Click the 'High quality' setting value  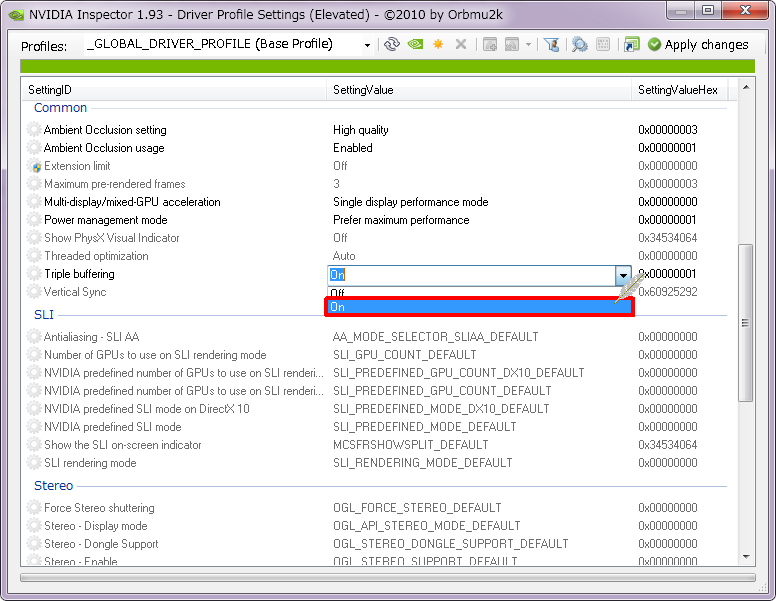361,130
